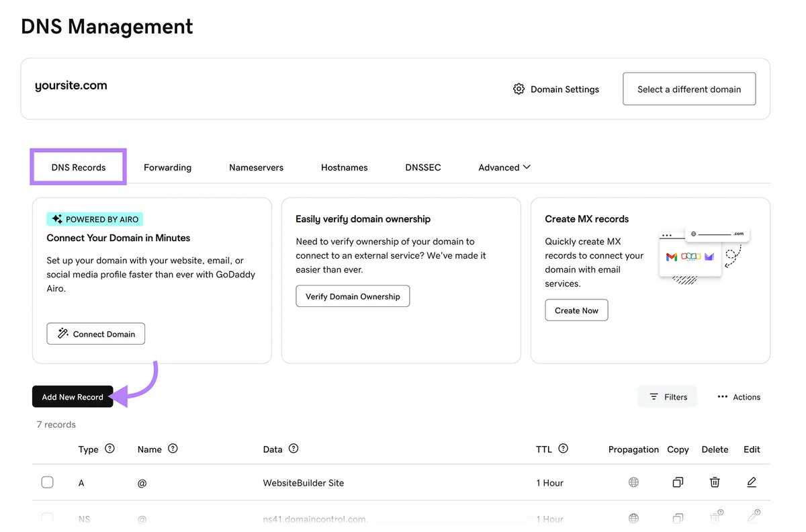Click the WebsiteBuilder Site data cell
Viewport: 806px width, 532px height.
(304, 483)
